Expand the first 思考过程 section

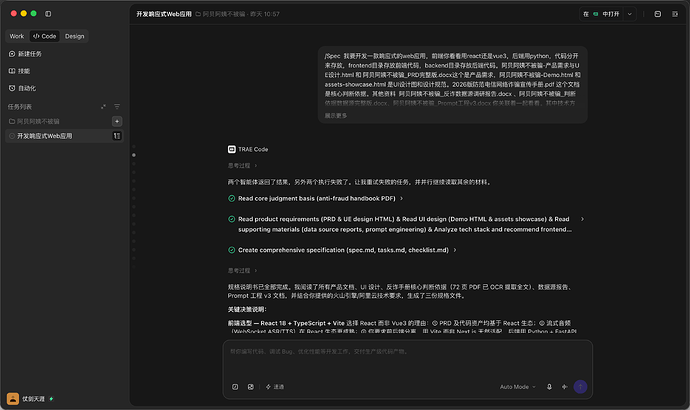tap(242, 165)
